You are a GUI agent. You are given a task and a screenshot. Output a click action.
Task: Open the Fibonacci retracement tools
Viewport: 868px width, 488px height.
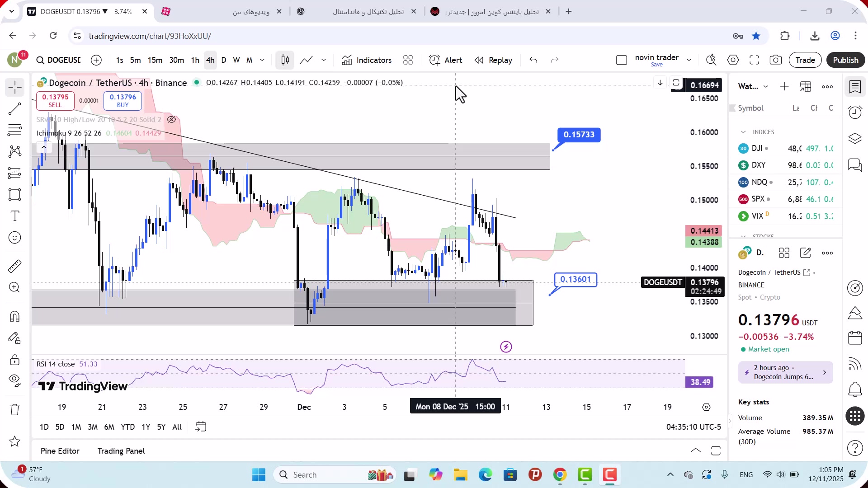point(14,130)
